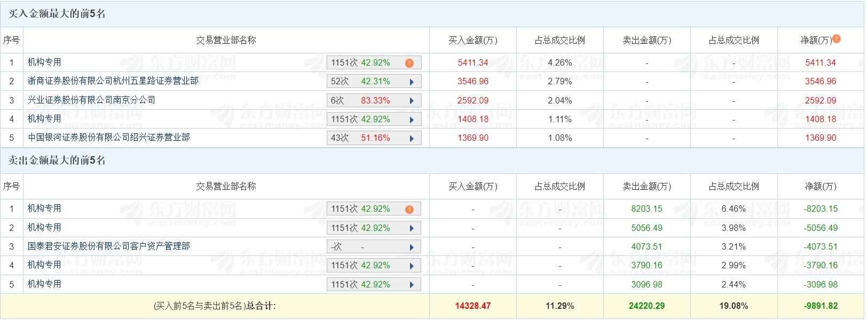Click sell amount 4073.51 in the 卖出金额 column

coord(647,247)
